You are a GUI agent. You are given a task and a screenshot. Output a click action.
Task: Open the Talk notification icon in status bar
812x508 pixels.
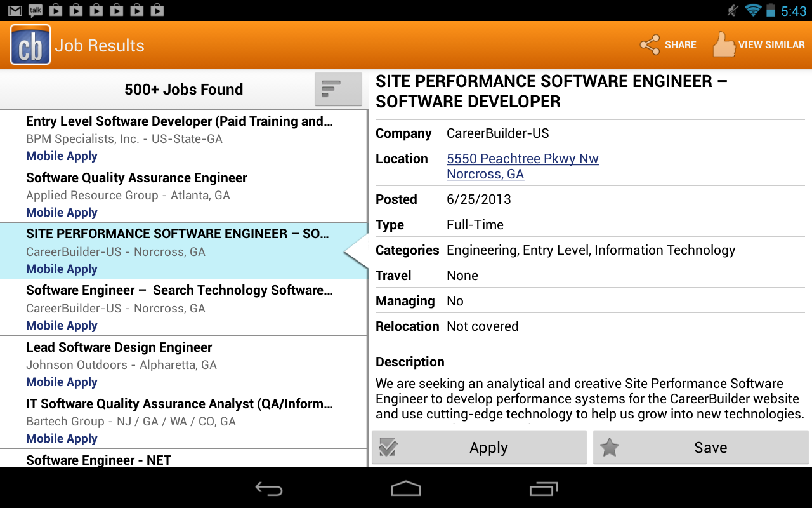[36, 10]
